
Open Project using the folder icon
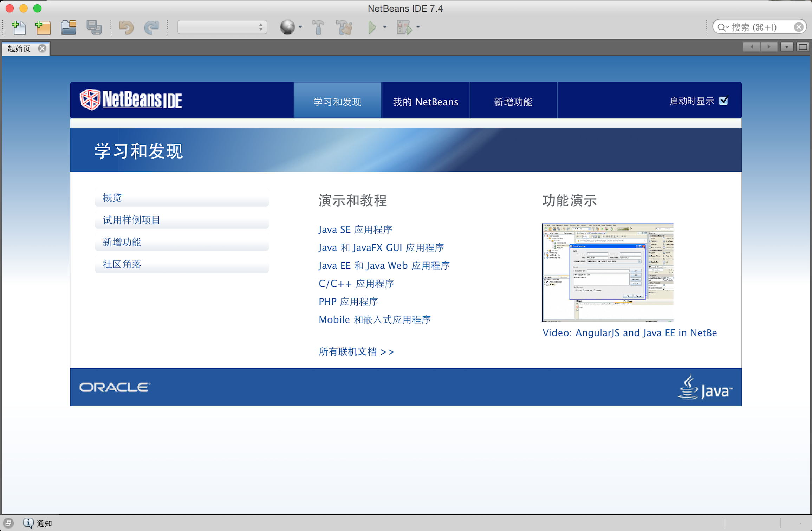pos(69,27)
